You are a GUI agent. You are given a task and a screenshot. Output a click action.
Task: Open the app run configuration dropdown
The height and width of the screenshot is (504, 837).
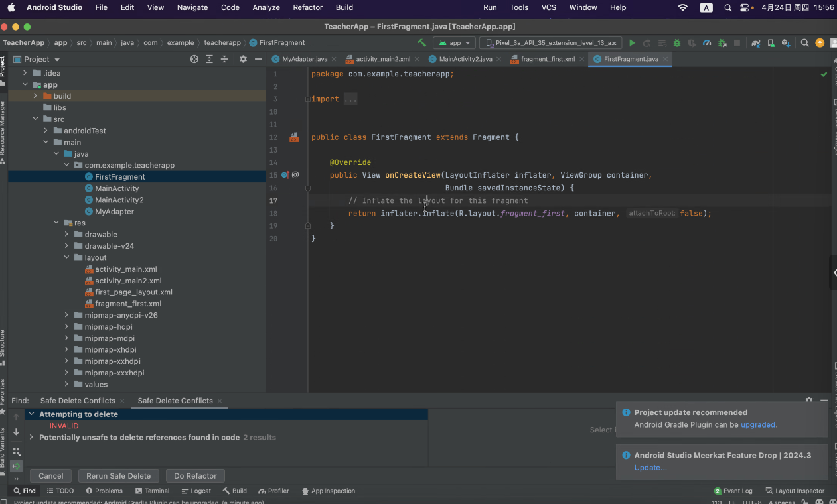tap(455, 42)
